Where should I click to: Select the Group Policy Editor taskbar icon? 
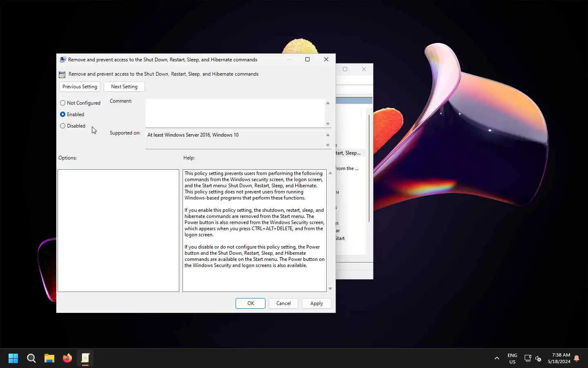[85, 358]
